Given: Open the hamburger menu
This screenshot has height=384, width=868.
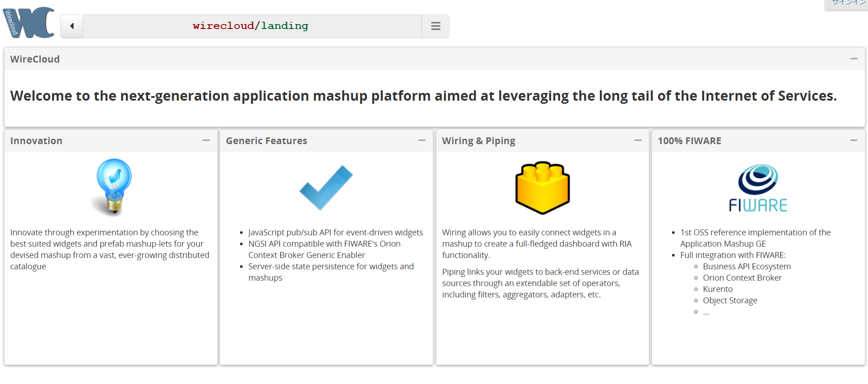Looking at the screenshot, I should (x=435, y=26).
